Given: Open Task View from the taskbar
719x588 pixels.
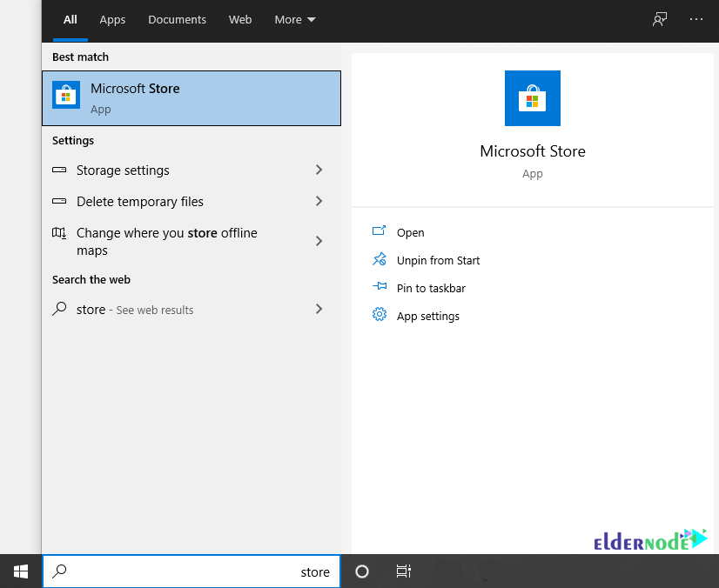Looking at the screenshot, I should pyautogui.click(x=403, y=571).
